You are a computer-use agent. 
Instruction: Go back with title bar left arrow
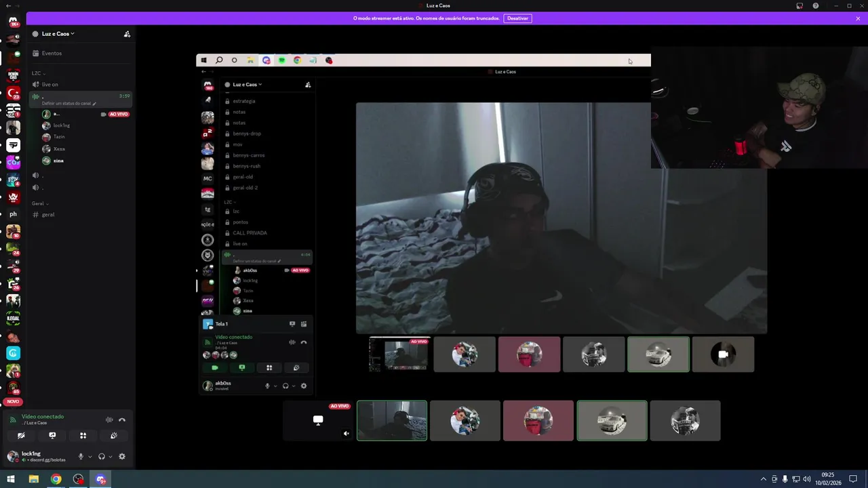pyautogui.click(x=8, y=5)
